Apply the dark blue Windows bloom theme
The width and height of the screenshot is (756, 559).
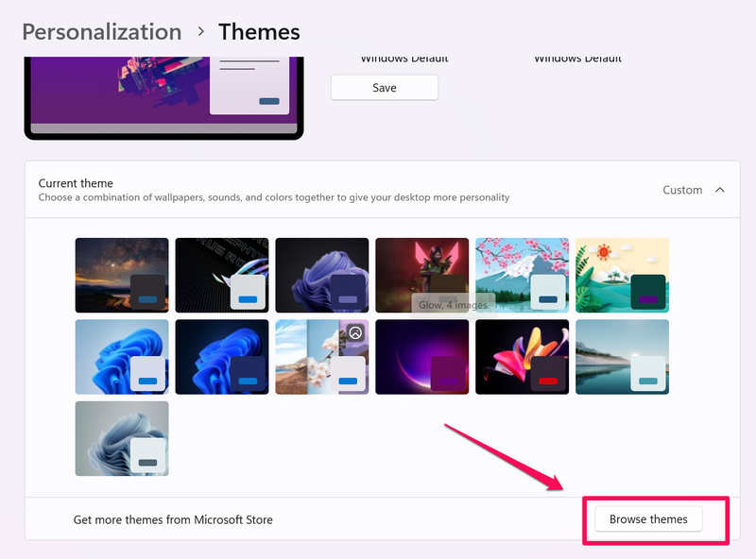point(222,356)
